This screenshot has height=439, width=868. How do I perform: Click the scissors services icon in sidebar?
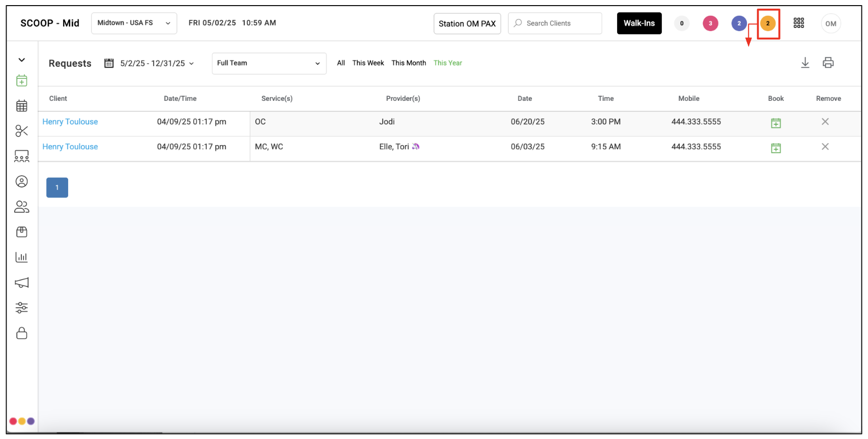click(x=21, y=131)
